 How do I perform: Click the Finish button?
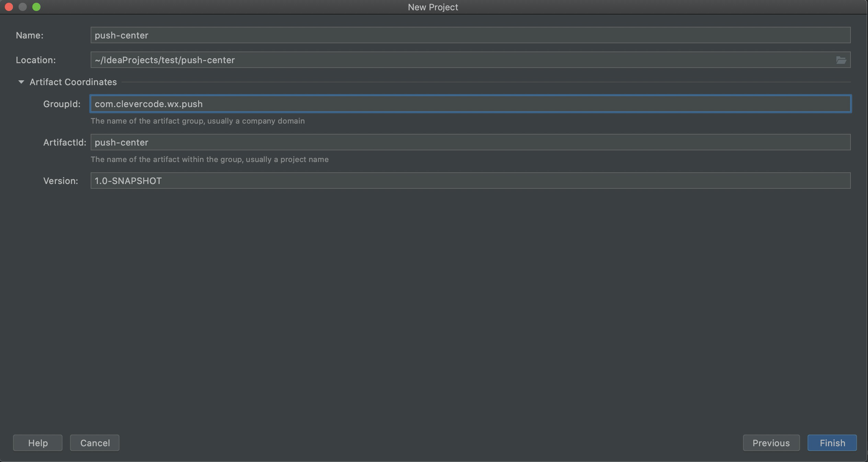coord(832,443)
